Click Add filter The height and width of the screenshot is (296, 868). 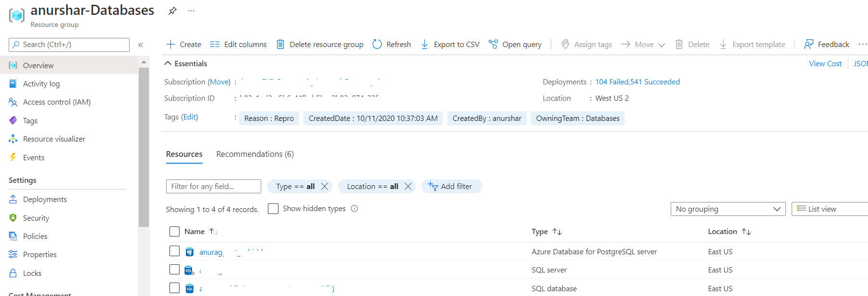click(452, 187)
